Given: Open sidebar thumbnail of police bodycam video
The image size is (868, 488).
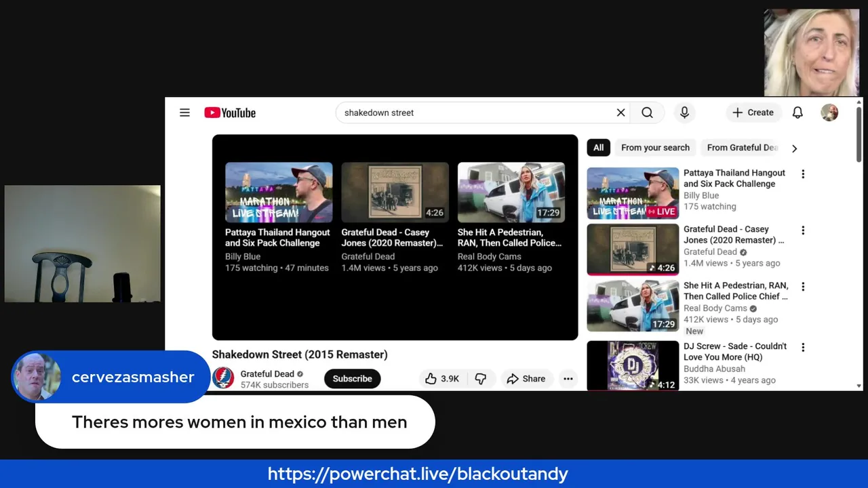Looking at the screenshot, I should (633, 306).
